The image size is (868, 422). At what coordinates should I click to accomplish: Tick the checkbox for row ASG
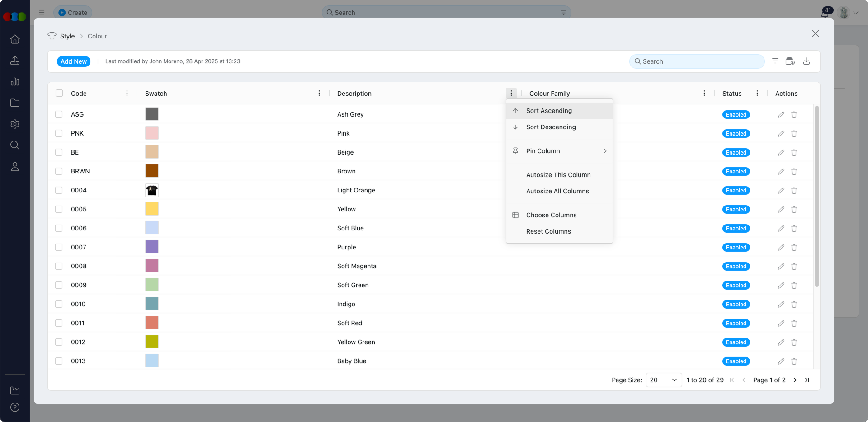tap(59, 114)
